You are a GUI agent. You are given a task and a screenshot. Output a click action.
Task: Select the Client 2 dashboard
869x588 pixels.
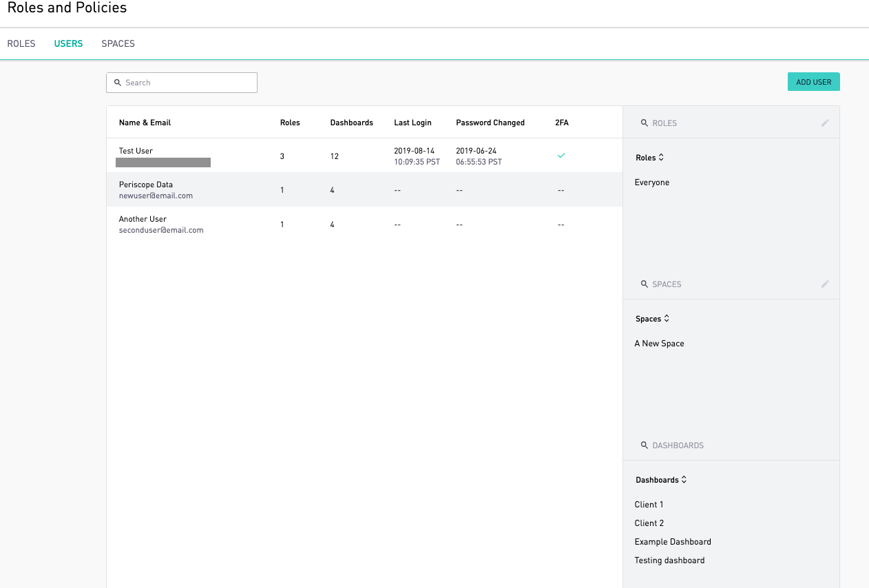649,523
